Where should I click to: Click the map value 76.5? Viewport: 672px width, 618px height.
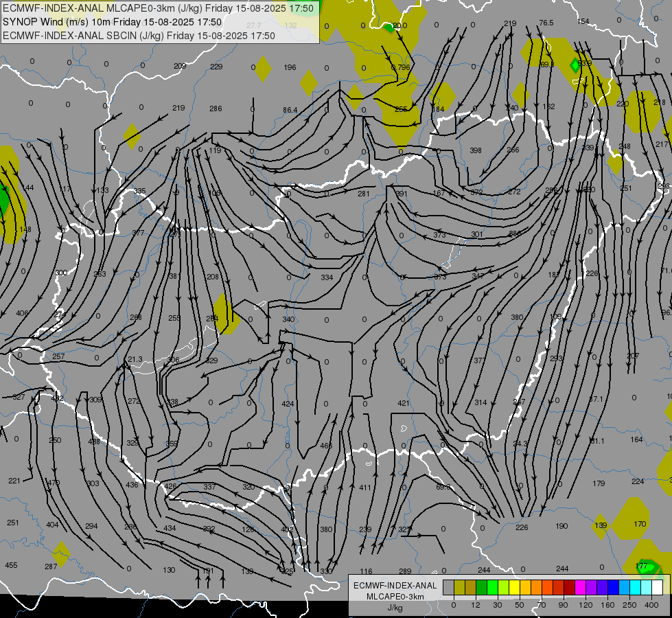coord(546,23)
